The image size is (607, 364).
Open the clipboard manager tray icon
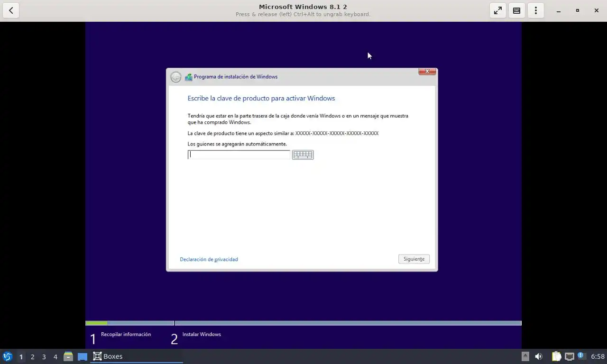(556, 356)
